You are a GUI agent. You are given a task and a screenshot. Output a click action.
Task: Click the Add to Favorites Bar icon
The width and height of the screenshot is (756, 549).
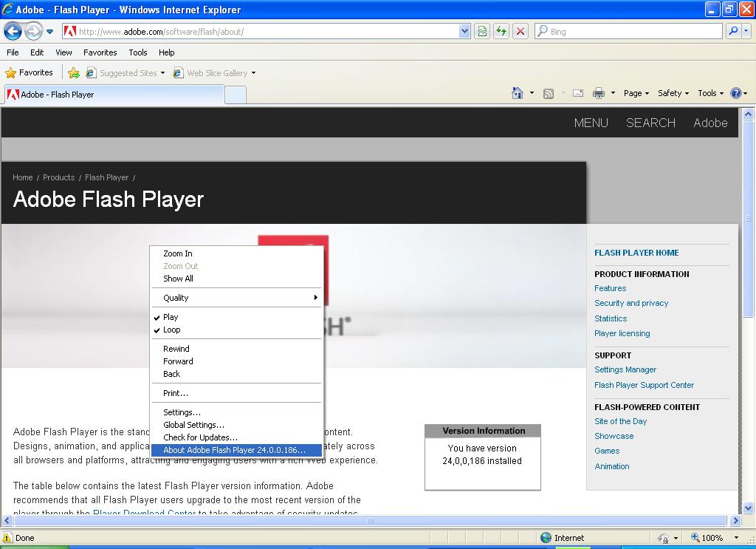[x=74, y=73]
